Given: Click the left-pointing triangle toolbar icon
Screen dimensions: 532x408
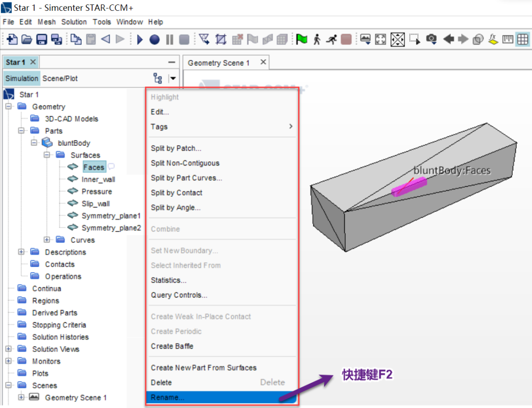Looking at the screenshot, I should pyautogui.click(x=105, y=39).
